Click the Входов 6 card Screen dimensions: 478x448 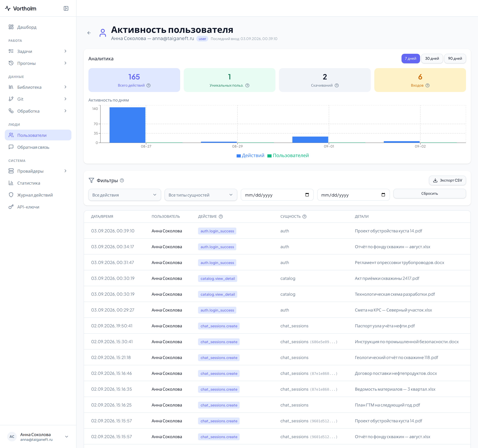tap(420, 80)
